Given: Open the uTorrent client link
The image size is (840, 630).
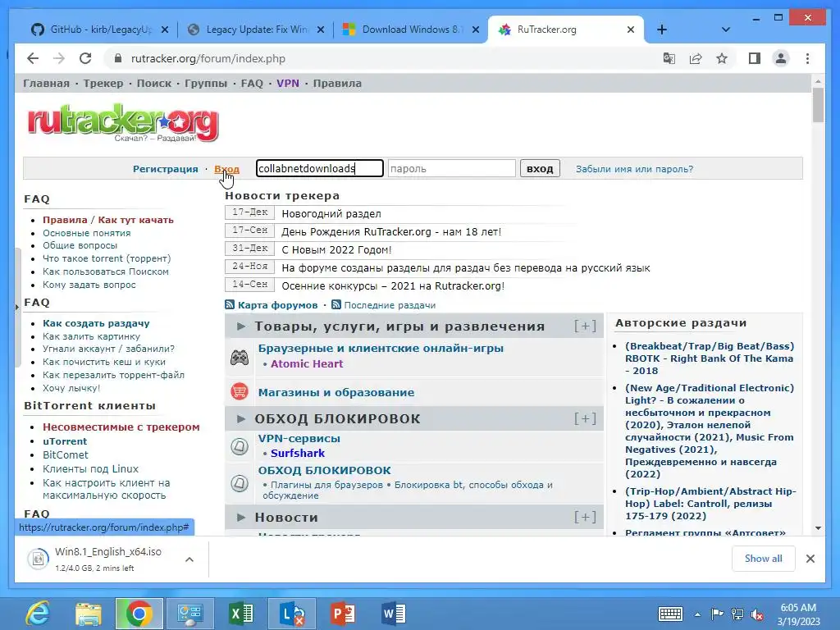Looking at the screenshot, I should 65,441.
